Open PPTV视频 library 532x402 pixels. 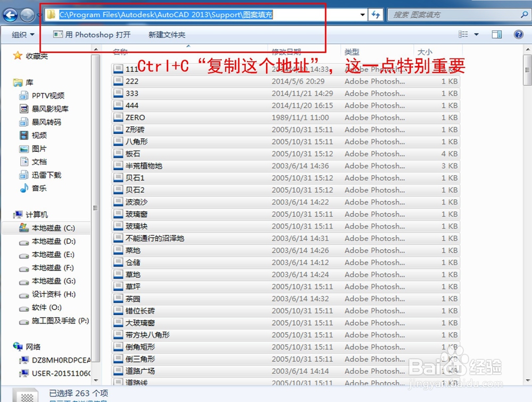pos(42,96)
